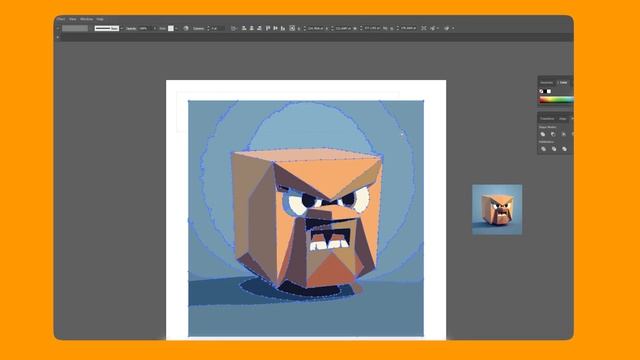Open the Help menu
The width and height of the screenshot is (640, 360).
(x=100, y=19)
